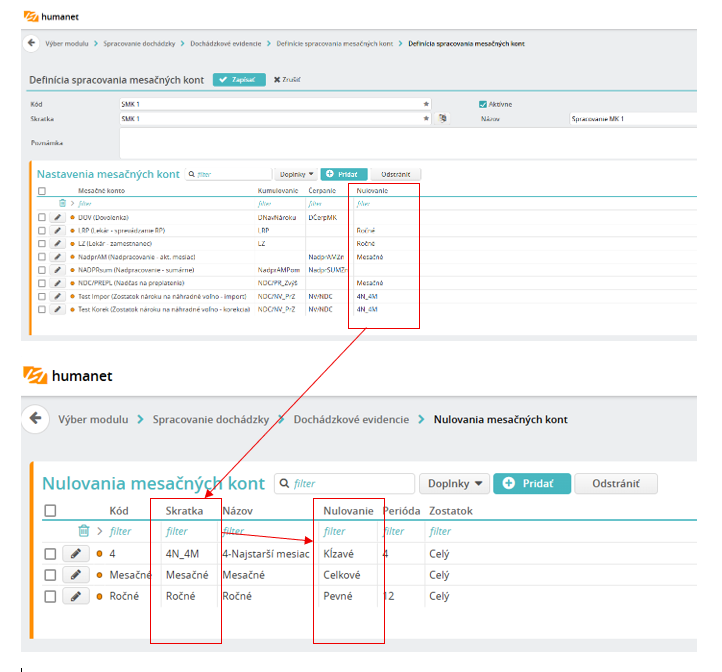This screenshot has width=722, height=672.
Task: Sort by Čerpanie column header
Action: click(322, 190)
